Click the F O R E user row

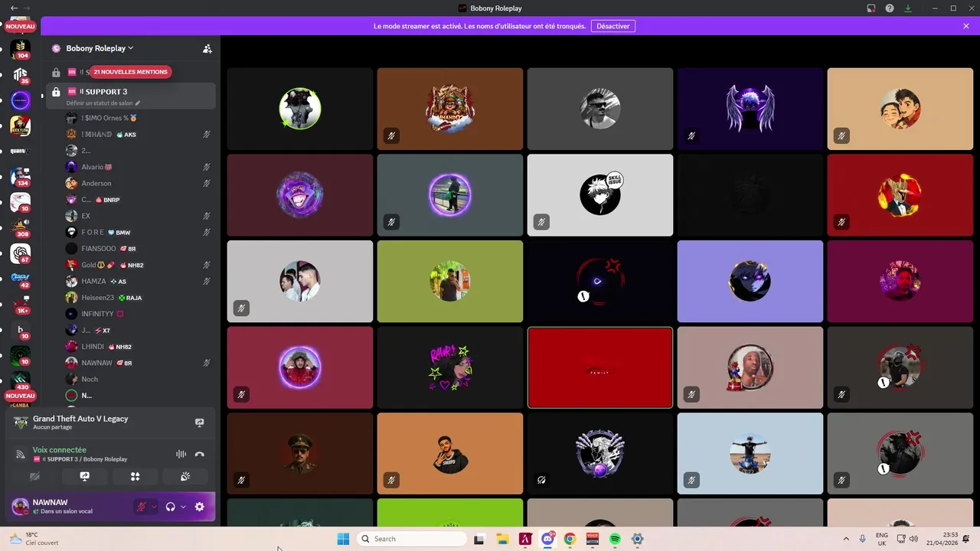point(138,232)
